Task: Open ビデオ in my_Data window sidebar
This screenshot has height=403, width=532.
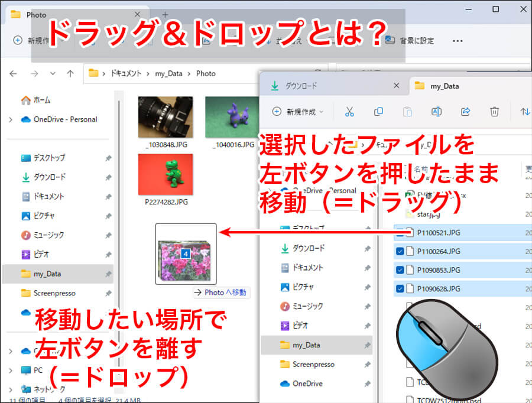Action: point(294,326)
